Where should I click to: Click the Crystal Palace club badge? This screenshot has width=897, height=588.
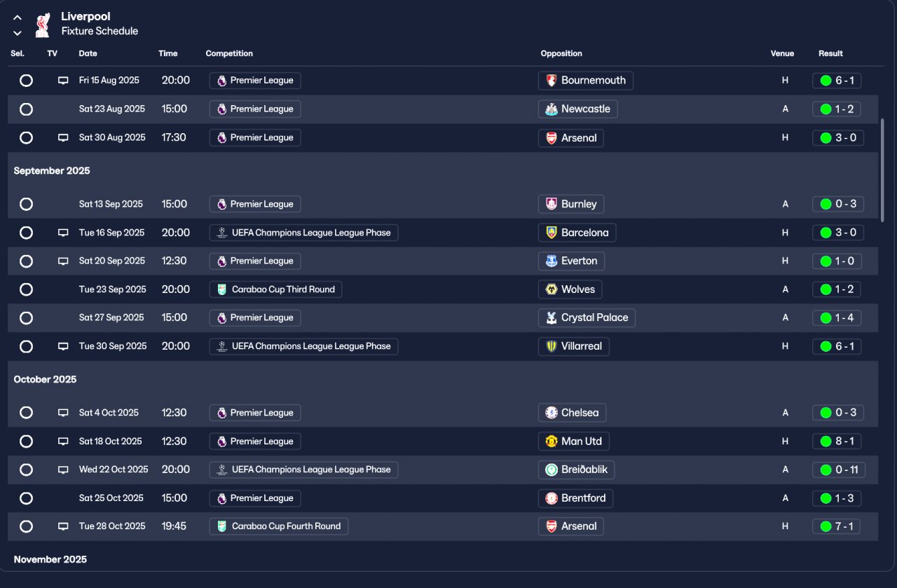(552, 318)
